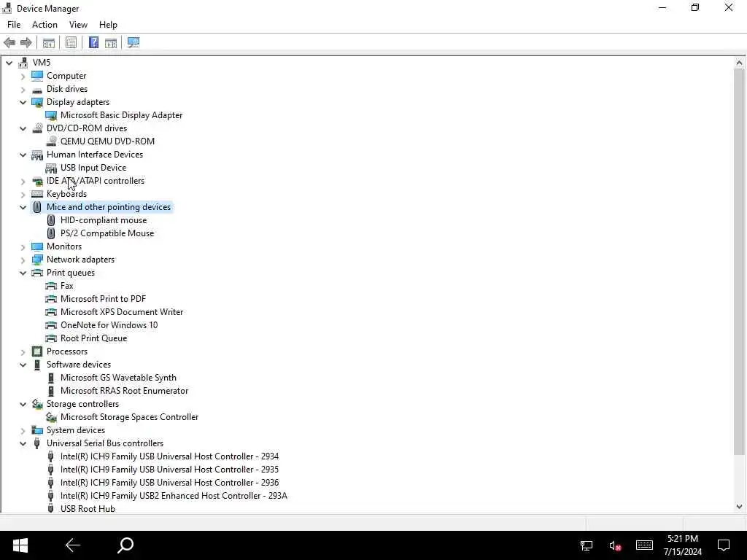Screen dimensions: 747x560
Task: Click the Print queues printer icon
Action: point(37,273)
